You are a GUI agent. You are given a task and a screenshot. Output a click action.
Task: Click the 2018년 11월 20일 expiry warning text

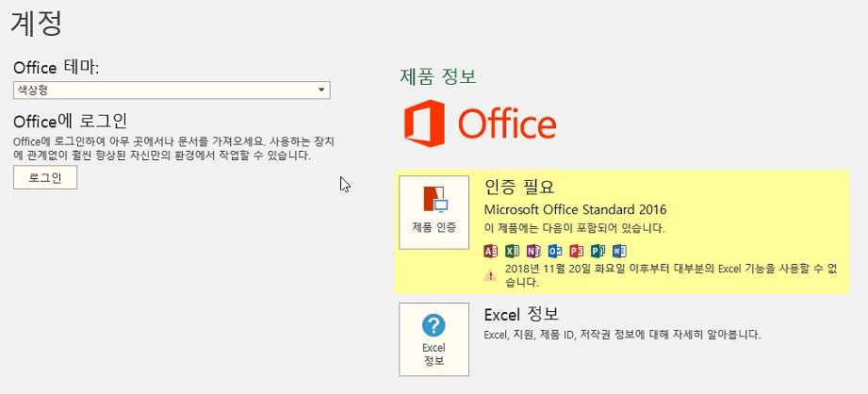tap(671, 275)
